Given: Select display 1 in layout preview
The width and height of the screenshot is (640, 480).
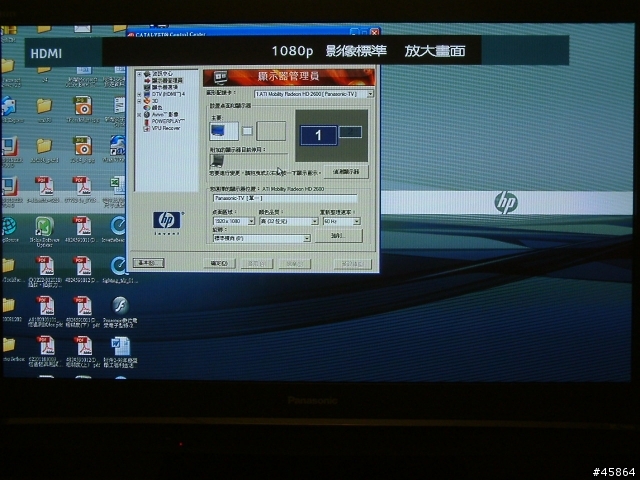Looking at the screenshot, I should 318,135.
